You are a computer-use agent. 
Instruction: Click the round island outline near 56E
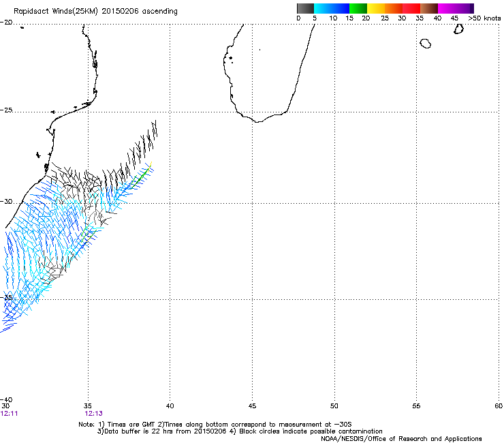(425, 44)
